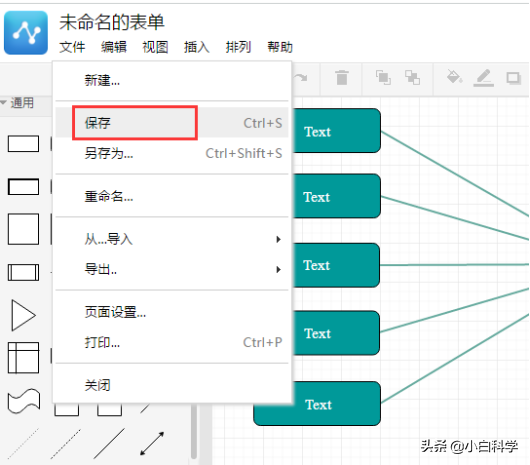Choose 新建... from the file menu

[172, 80]
